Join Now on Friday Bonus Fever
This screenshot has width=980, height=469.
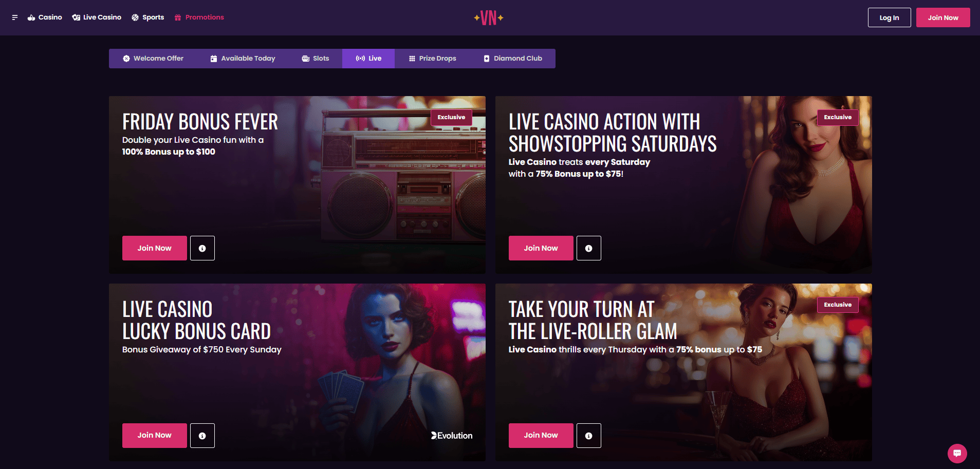(x=155, y=248)
